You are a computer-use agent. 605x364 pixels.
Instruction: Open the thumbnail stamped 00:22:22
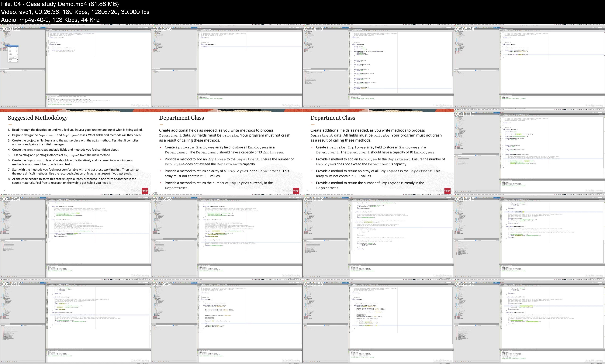[529, 321]
